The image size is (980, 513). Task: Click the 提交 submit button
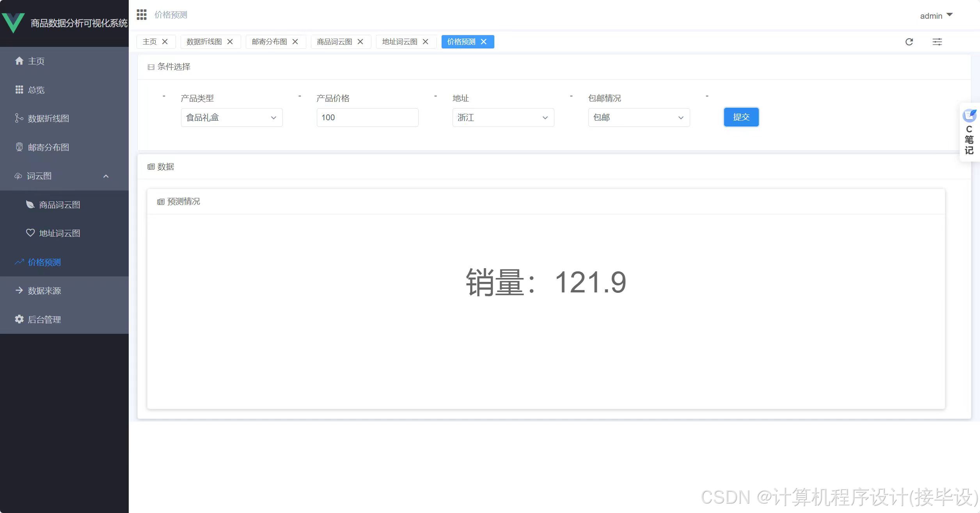(741, 117)
